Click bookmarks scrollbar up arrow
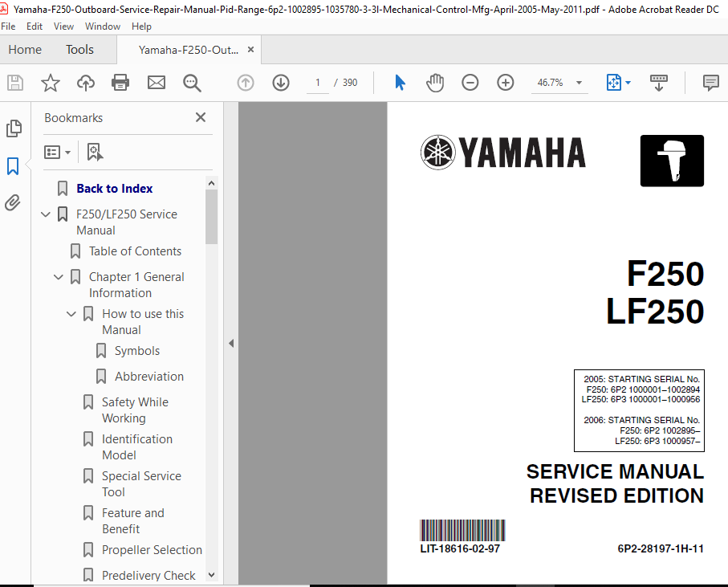The height and width of the screenshot is (587, 728). [x=211, y=183]
